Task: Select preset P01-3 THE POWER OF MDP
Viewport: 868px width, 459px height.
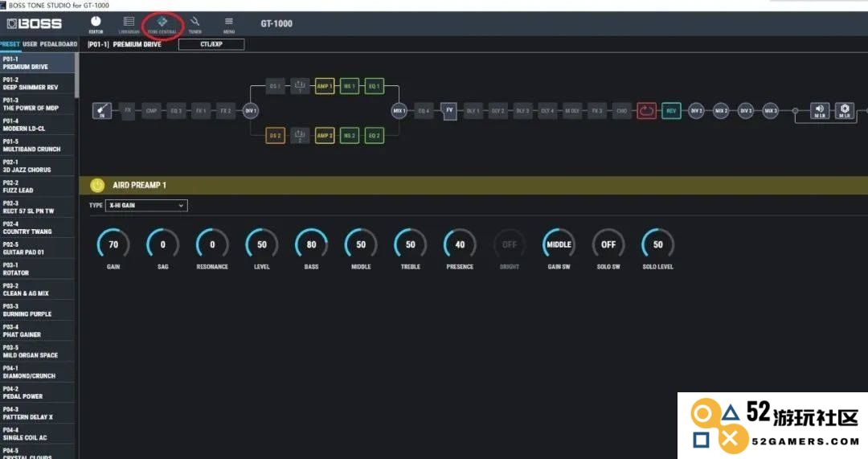Action: (37, 104)
